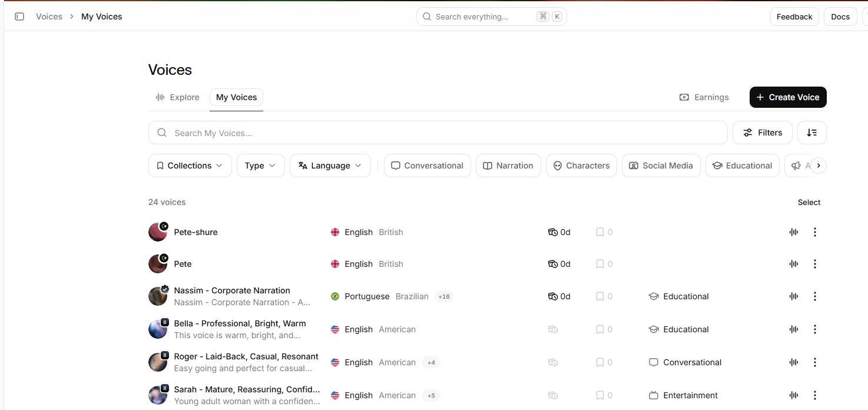868x410 pixels.
Task: Click Select above the voices list
Action: coord(809,202)
